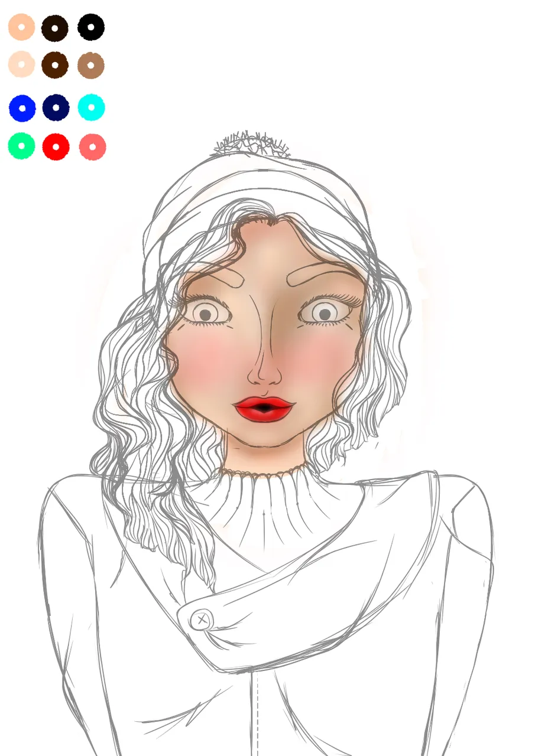Choose the tan light-brown color swatch
Viewport: 535px width, 756px height.
(x=91, y=65)
